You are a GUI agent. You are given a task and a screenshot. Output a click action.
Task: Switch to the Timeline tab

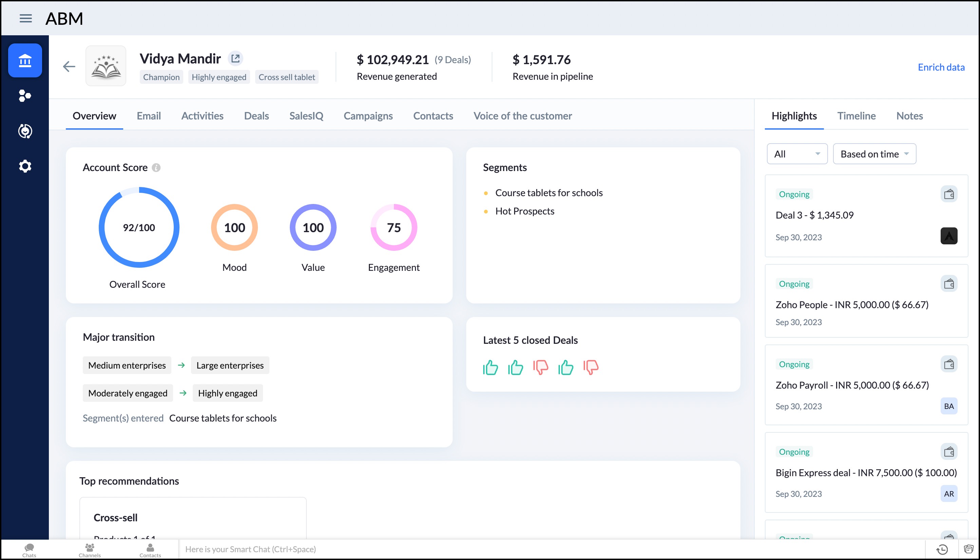pos(856,116)
